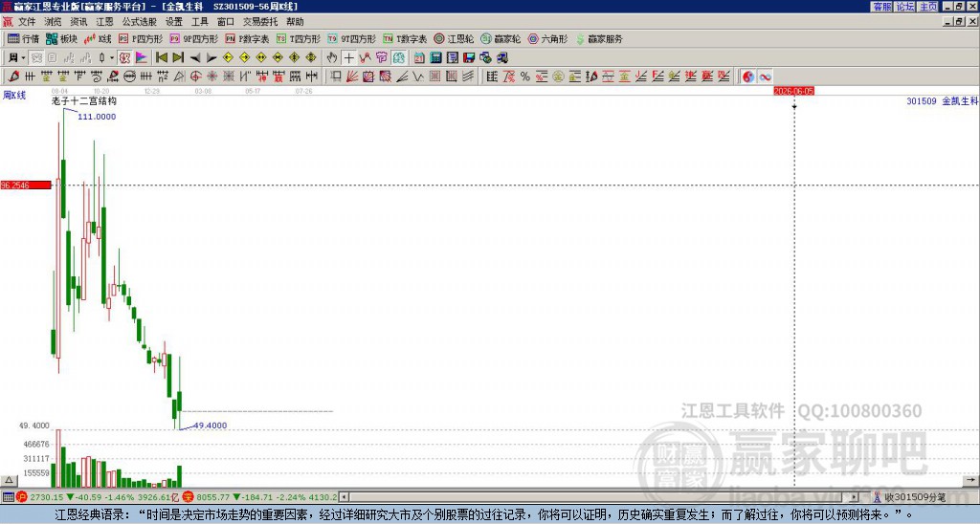This screenshot has height=524, width=980.
Task: Open the 9T四方形 tool
Action: [351, 38]
